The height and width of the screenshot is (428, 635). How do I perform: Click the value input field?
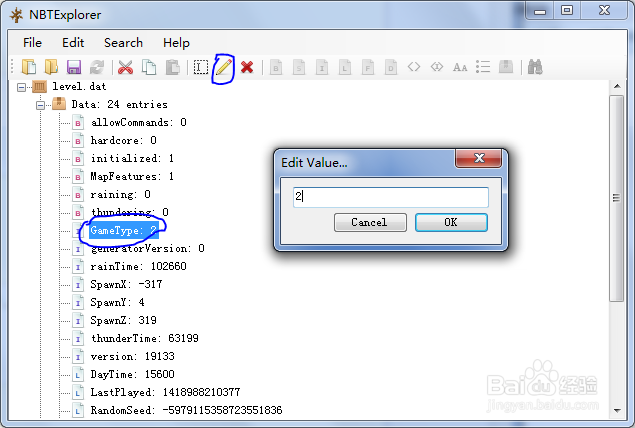tap(391, 197)
